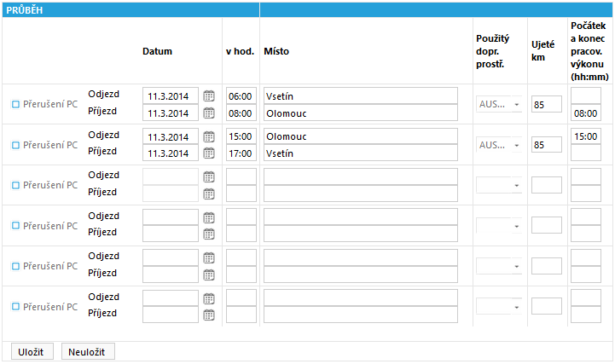Open empty transport dropdown in third row

click(x=499, y=185)
